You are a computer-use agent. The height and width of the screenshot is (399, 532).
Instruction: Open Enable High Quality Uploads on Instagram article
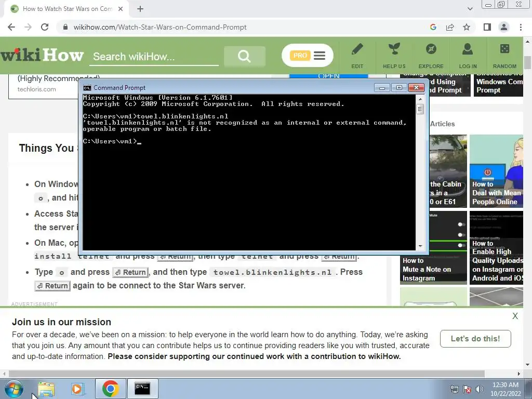(x=496, y=248)
